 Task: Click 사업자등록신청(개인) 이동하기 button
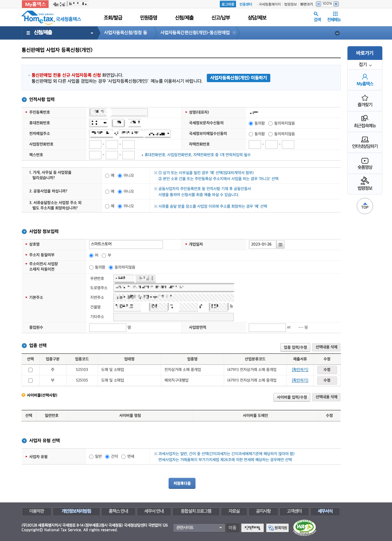click(238, 78)
